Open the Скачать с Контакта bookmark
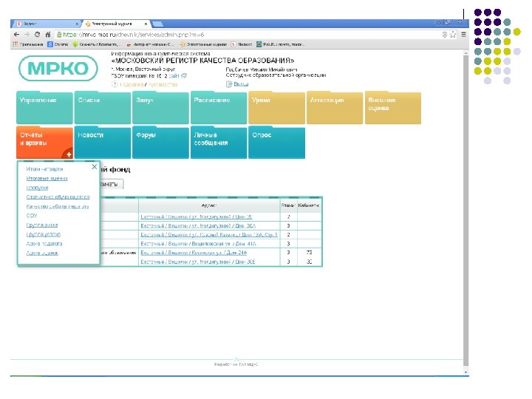The width and height of the screenshot is (532, 399). (x=96, y=44)
